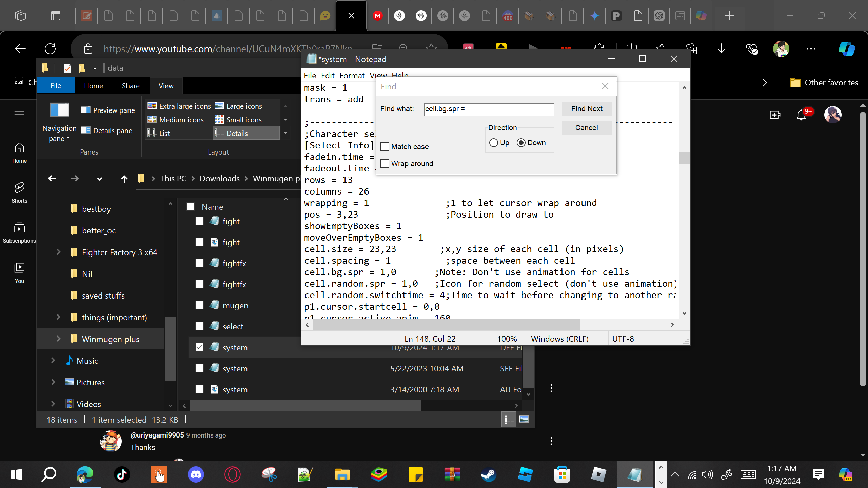Refresh the browser page
The width and height of the screenshot is (868, 488).
coord(50,49)
